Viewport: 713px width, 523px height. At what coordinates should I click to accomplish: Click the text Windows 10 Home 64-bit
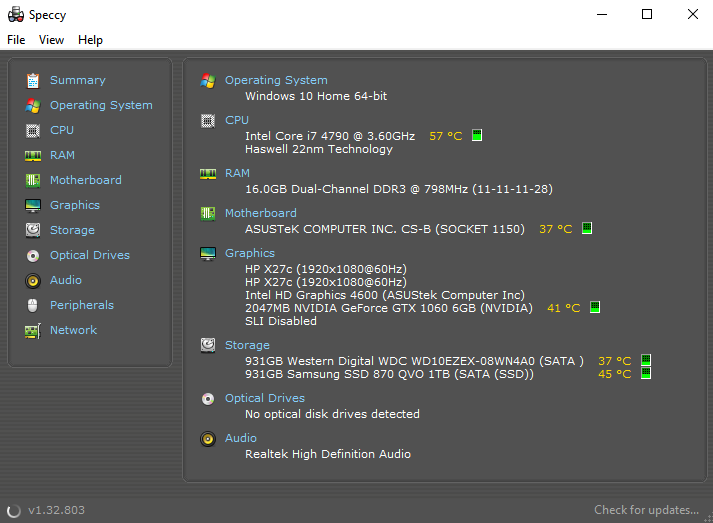coord(316,96)
